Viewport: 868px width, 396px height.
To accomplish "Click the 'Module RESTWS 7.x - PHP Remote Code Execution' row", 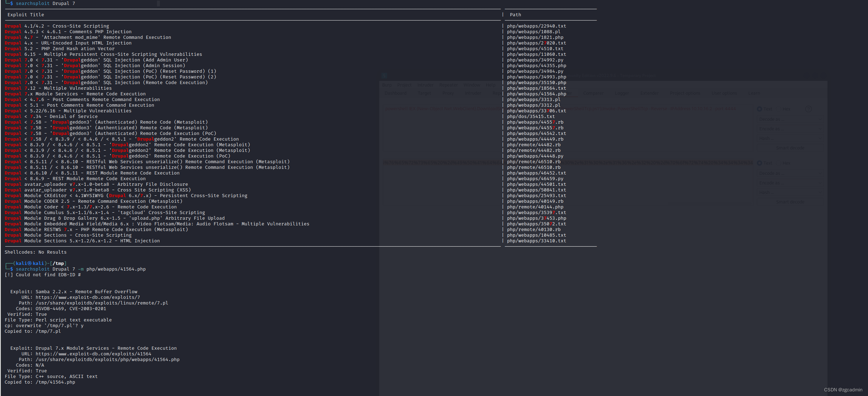I will pos(96,230).
